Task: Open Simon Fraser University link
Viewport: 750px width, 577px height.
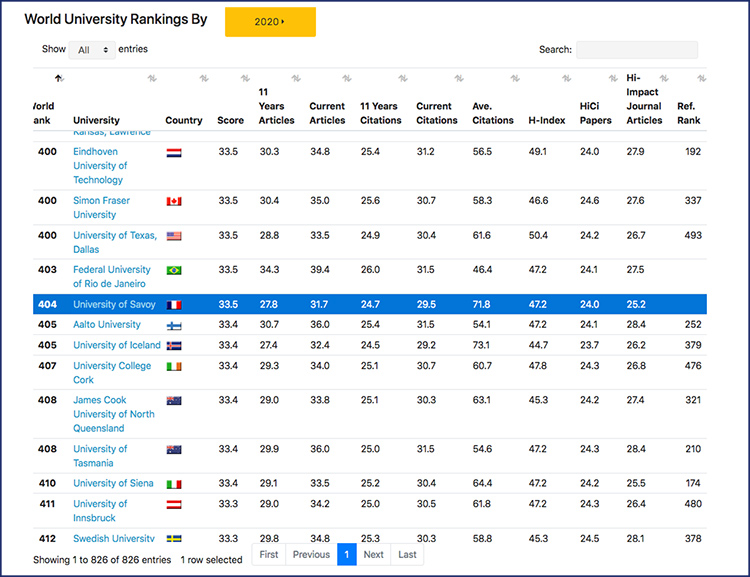Action: 101,207
